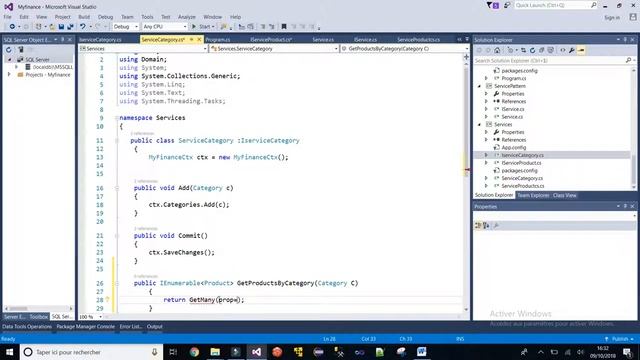Open Package Manager Console tab
Image resolution: width=640 pixels, height=360 pixels.
tap(86, 327)
